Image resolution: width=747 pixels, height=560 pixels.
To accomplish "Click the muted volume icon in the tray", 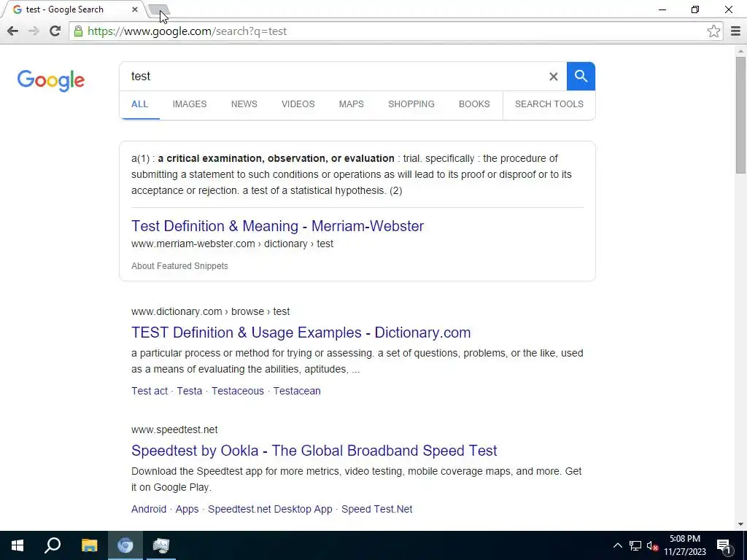I will coord(652,545).
